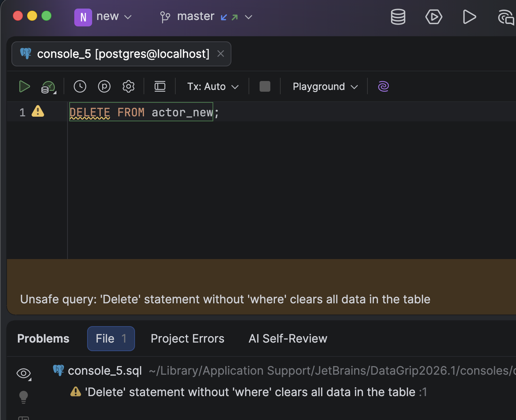Viewport: 516px width, 420px height.
Task: Open the Tx: Auto transaction mode dropdown
Action: pos(213,86)
